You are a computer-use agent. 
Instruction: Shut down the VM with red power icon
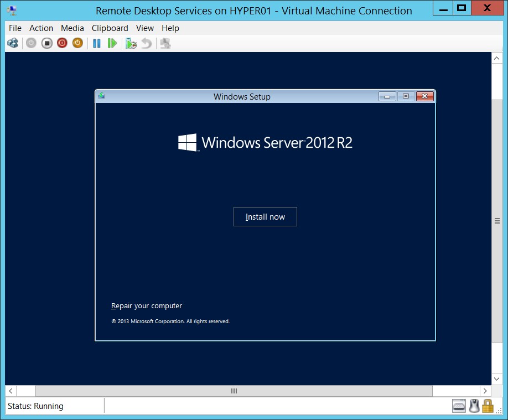click(x=62, y=43)
